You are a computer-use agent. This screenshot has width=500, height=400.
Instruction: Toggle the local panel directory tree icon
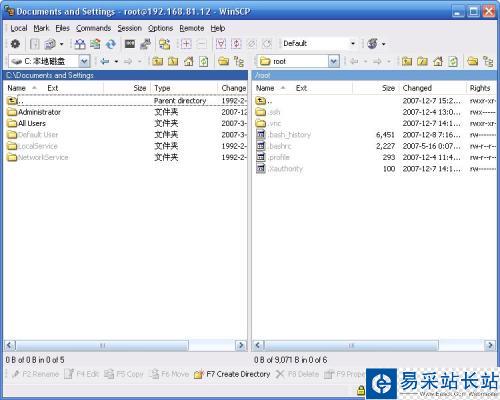point(239,61)
